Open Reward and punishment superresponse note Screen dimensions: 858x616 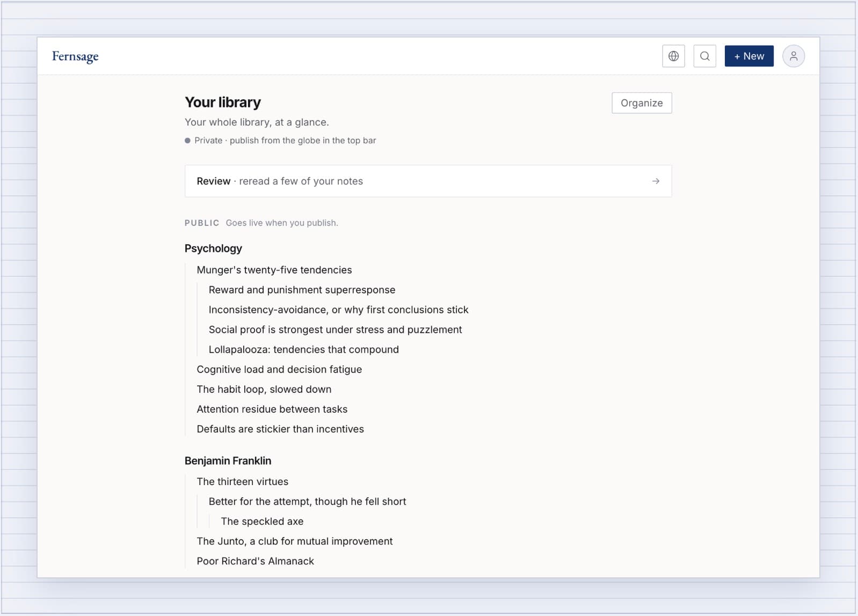coord(302,290)
